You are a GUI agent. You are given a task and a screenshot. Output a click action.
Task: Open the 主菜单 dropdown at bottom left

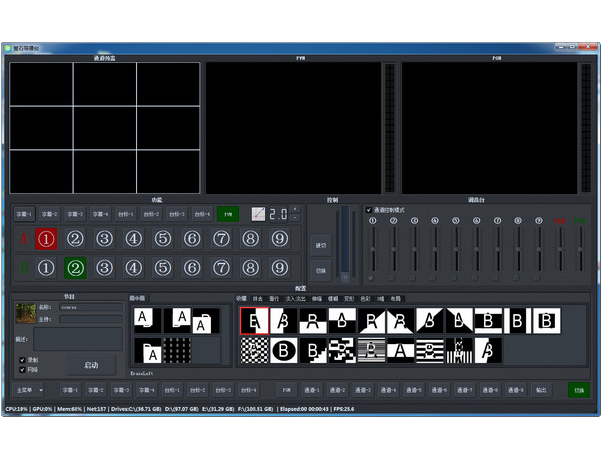28,390
